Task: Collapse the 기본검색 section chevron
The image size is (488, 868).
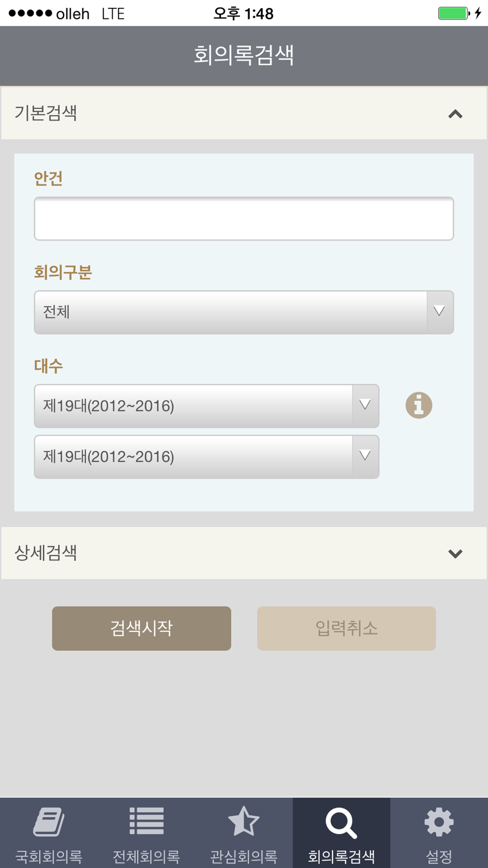Action: 455,114
